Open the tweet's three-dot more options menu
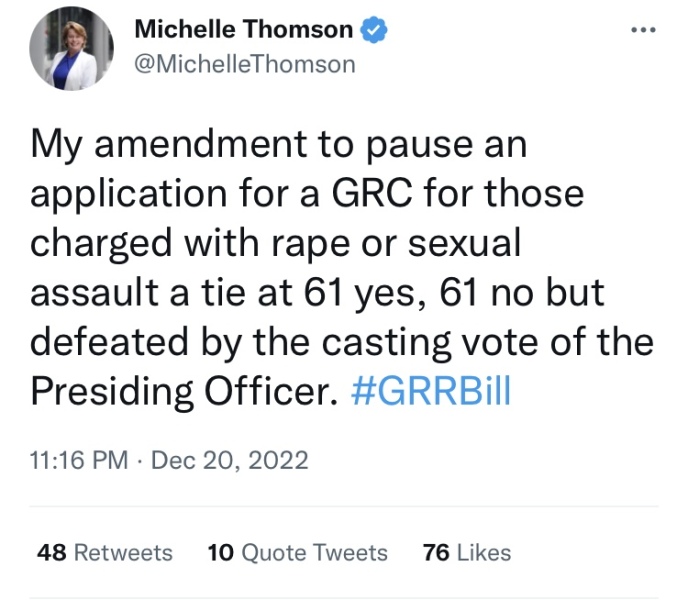 click(638, 30)
